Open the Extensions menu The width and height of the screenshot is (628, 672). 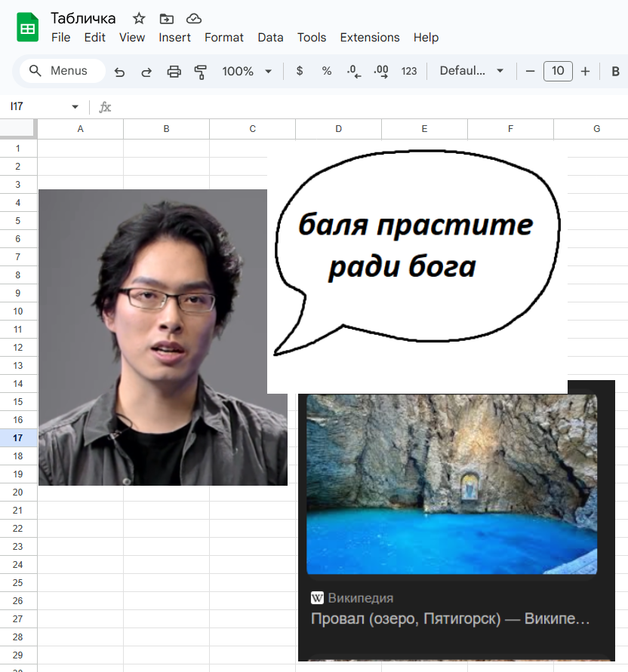tap(370, 37)
